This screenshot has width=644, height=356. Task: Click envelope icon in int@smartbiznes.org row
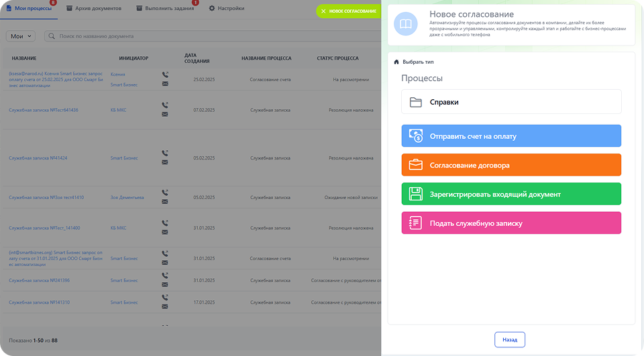pyautogui.click(x=165, y=263)
